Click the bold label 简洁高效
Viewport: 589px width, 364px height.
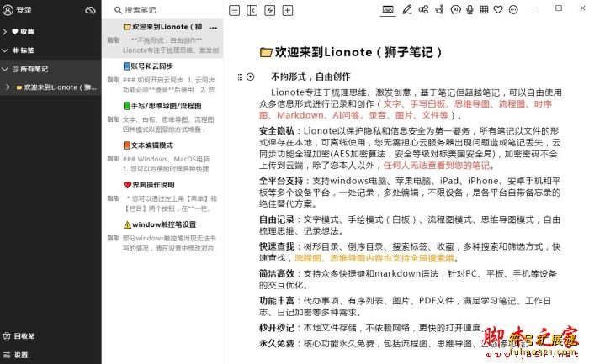click(x=277, y=273)
